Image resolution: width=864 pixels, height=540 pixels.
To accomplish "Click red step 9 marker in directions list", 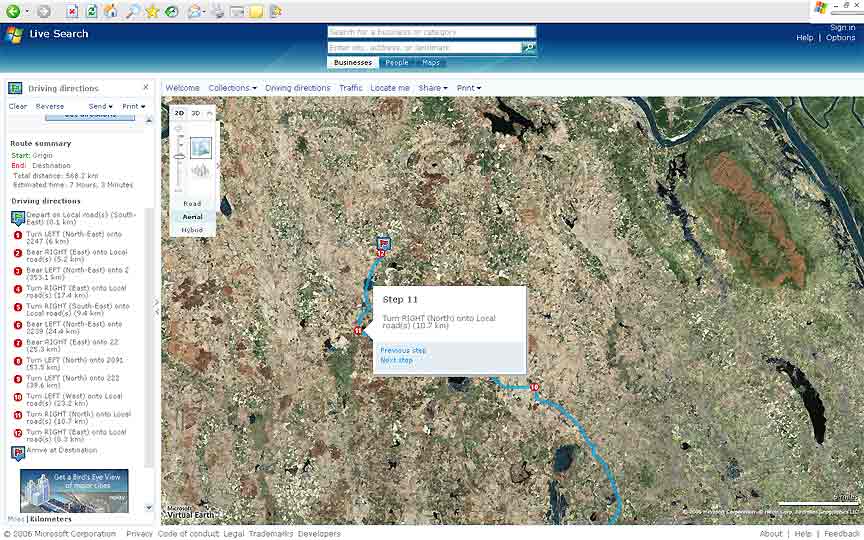I will point(18,379).
